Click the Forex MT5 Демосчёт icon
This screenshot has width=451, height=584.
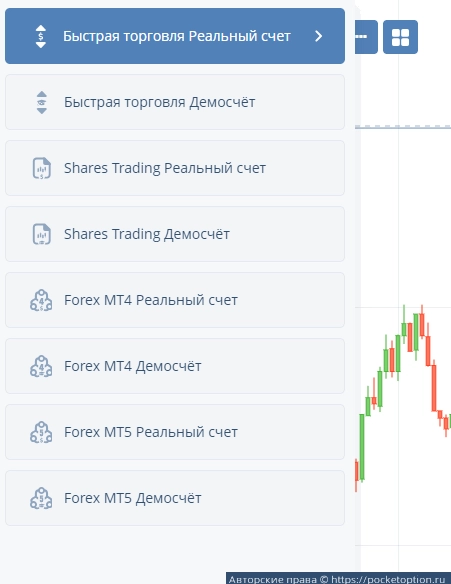pos(41,498)
